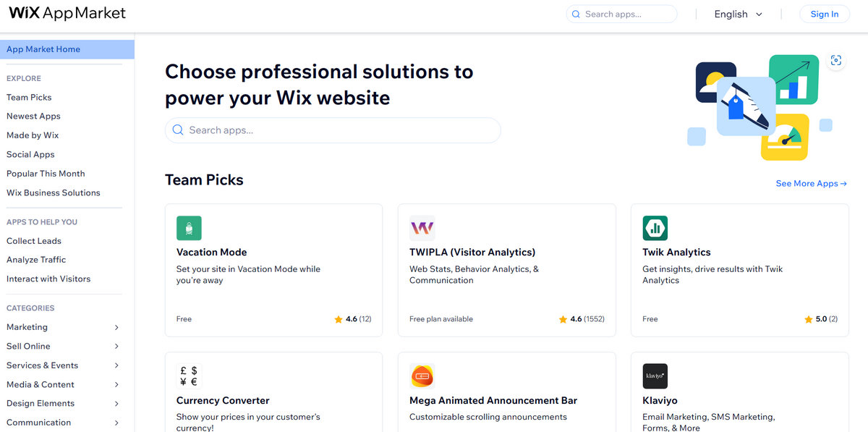Open Team Picks in sidebar
Screen dimensions: 868x432
(x=29, y=97)
